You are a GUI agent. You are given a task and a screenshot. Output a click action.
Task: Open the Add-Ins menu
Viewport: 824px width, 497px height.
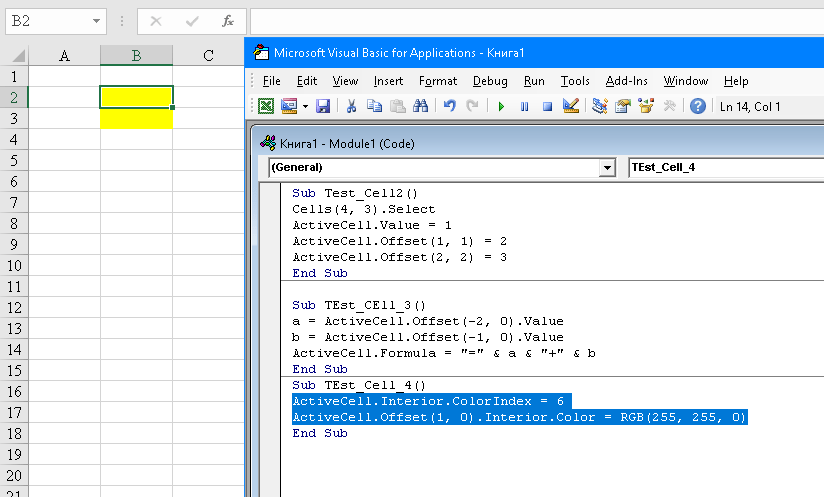(x=626, y=81)
